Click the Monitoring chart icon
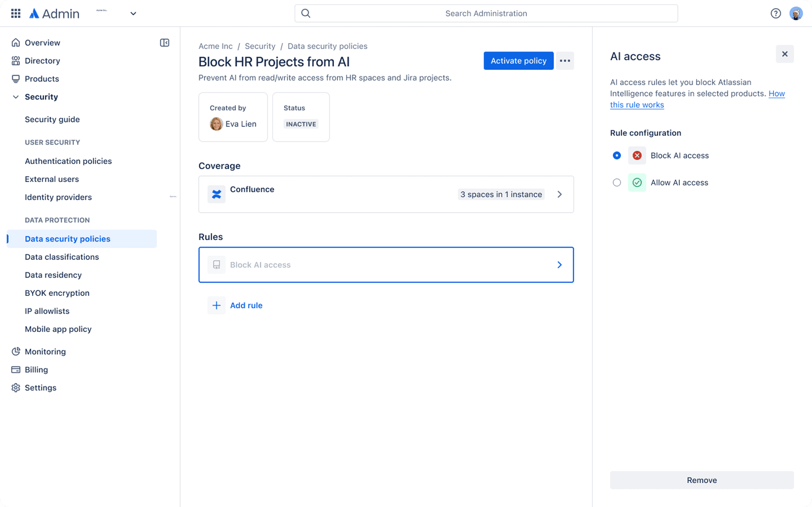This screenshot has height=507, width=812. point(16,352)
